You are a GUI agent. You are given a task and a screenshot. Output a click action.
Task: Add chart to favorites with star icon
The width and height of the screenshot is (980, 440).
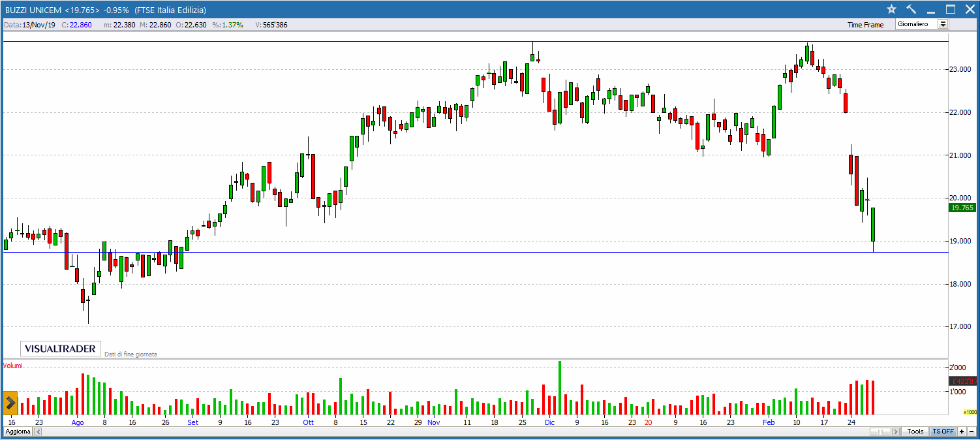[892, 9]
